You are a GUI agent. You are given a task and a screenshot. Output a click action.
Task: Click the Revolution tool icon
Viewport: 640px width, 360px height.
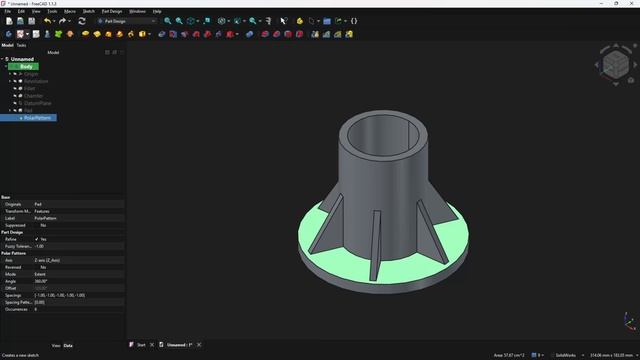tap(97, 34)
